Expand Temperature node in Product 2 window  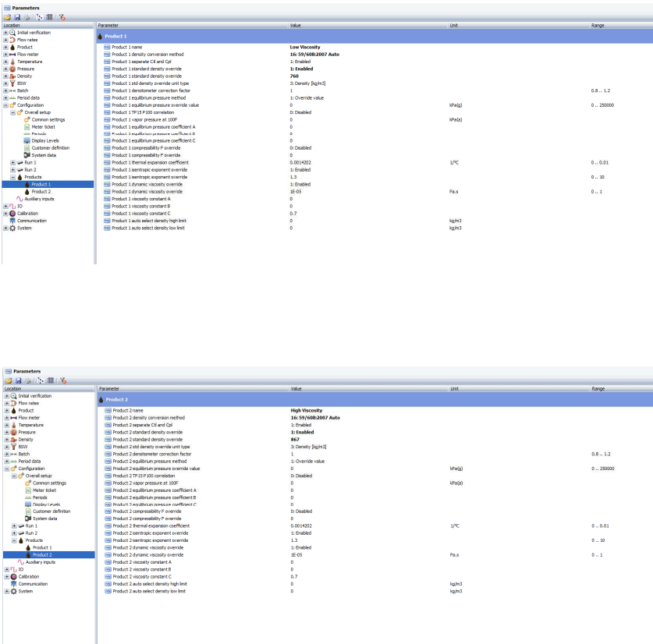[7, 425]
